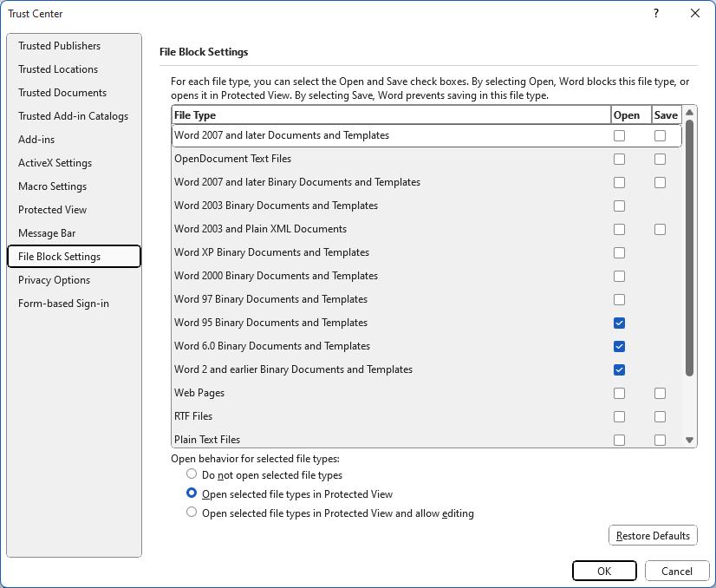
Task: Check Save for Plain Text Files
Action: [660, 440]
